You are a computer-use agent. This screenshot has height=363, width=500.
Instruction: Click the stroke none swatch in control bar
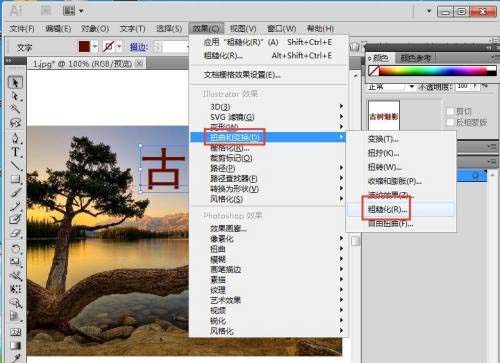click(x=108, y=46)
